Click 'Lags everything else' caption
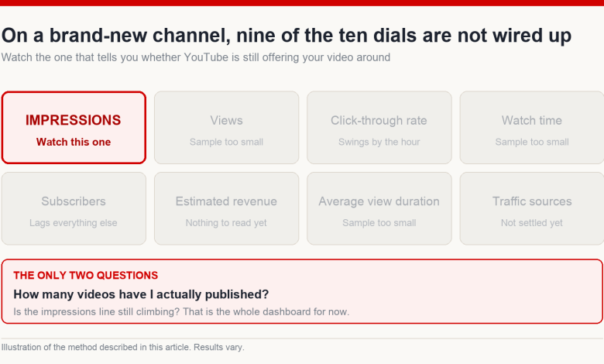 (x=74, y=223)
